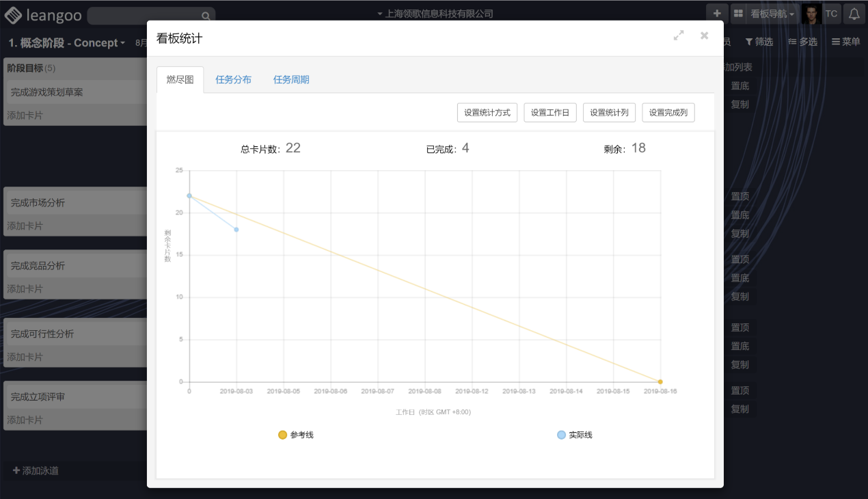The width and height of the screenshot is (868, 499).
Task: Open notifications bell icon
Action: (x=854, y=14)
